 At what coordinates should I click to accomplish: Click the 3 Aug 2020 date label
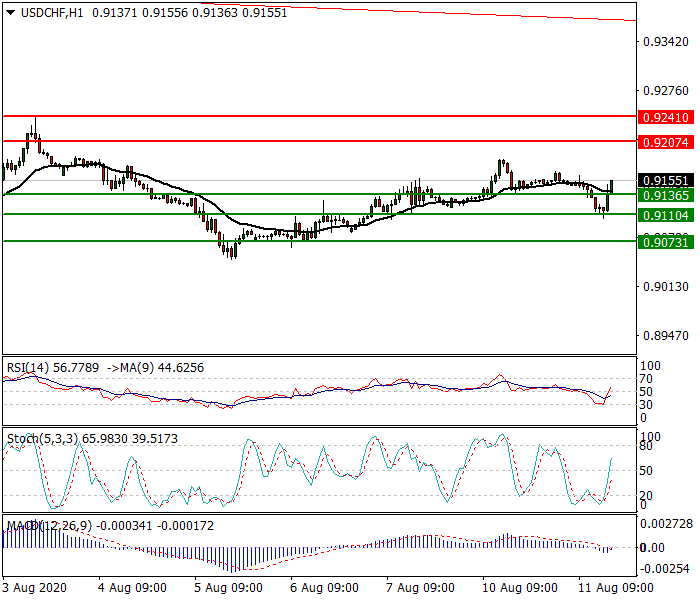34,588
